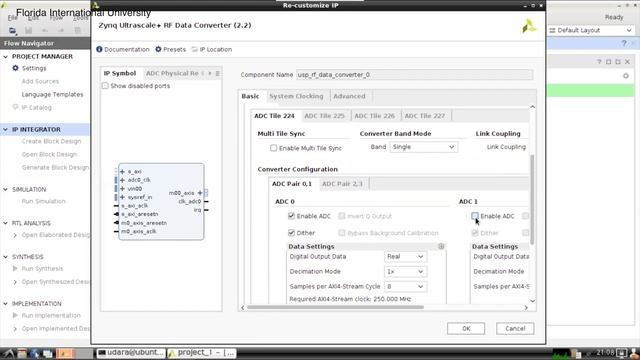Select ADC Tile 225 tab
The height and width of the screenshot is (360, 640).
click(324, 116)
